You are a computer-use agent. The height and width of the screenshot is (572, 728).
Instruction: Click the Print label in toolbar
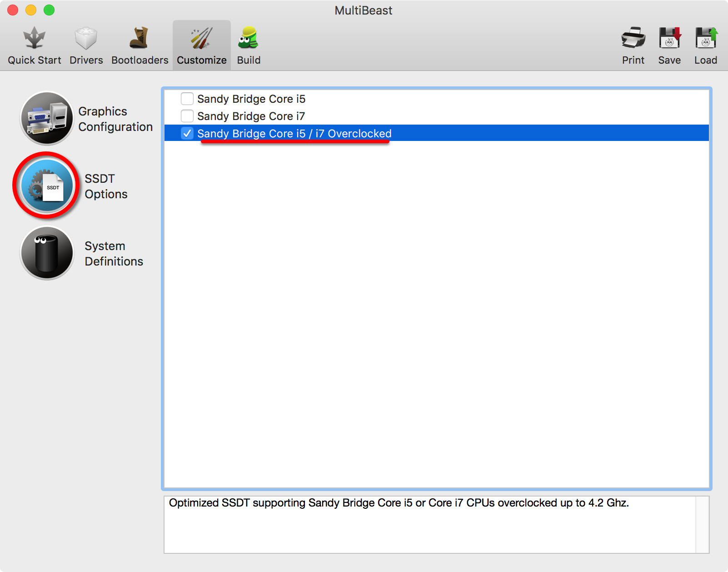tap(633, 60)
